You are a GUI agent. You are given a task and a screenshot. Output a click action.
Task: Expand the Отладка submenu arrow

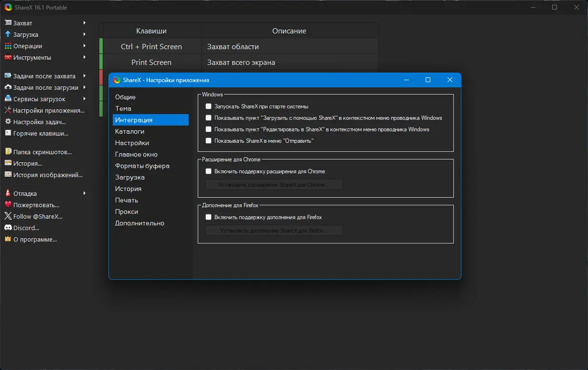[x=85, y=193]
